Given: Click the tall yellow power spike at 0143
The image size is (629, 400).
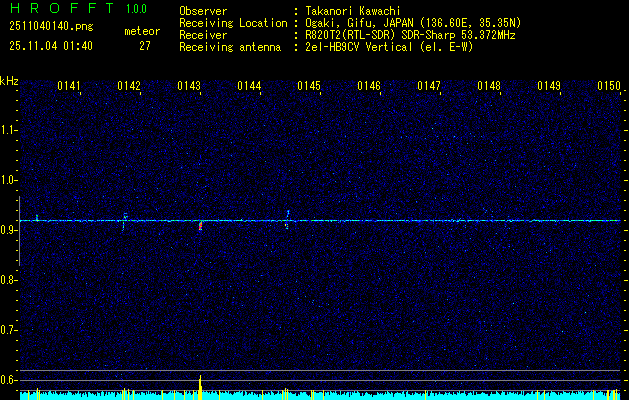Looking at the screenshot, I should tap(200, 387).
